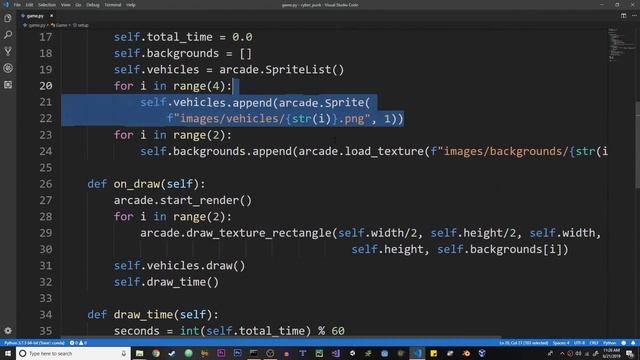Click the taskbar search box

point(73,353)
